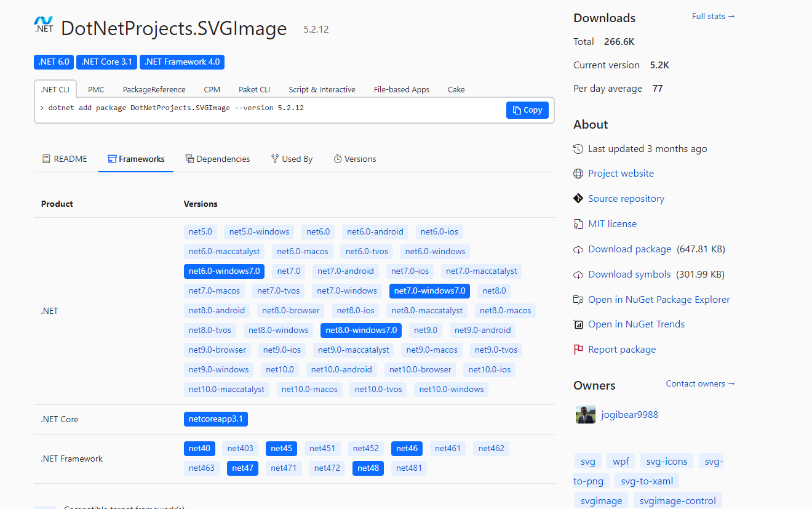Click the NuGet Trends chart icon
Screen dimensions: 812x509
coord(578,324)
